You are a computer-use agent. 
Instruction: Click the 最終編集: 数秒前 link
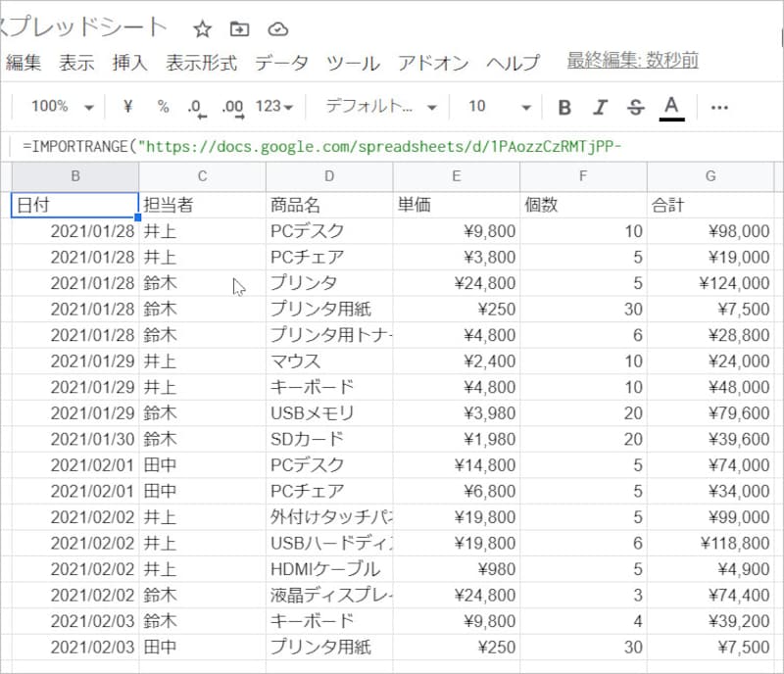[x=632, y=61]
